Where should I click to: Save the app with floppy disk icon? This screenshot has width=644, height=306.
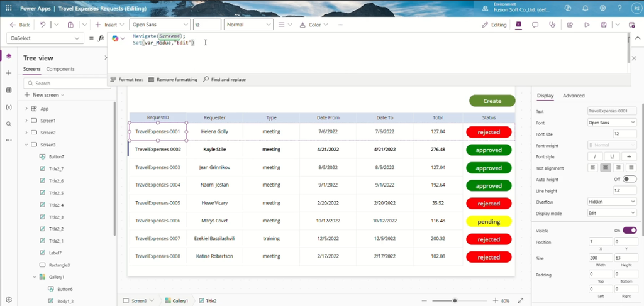point(604,25)
